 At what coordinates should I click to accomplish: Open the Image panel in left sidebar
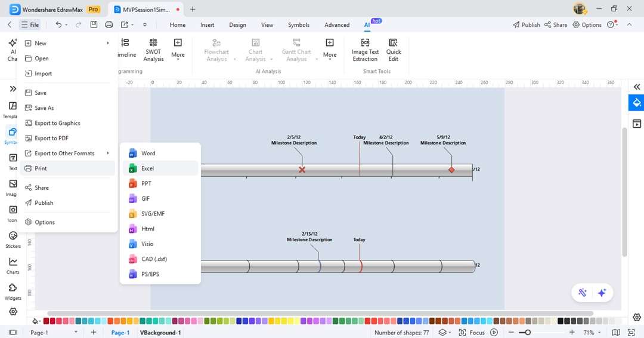point(13,188)
